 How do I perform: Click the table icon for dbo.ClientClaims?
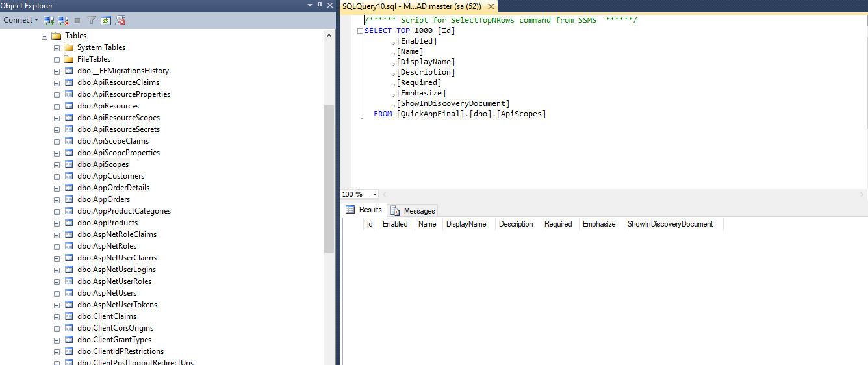(x=68, y=316)
